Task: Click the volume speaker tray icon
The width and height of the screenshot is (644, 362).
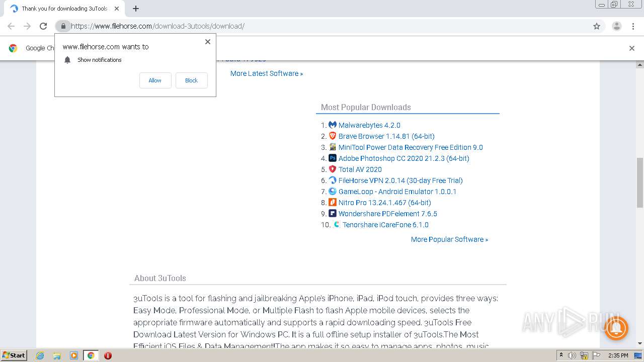Action: click(572, 355)
